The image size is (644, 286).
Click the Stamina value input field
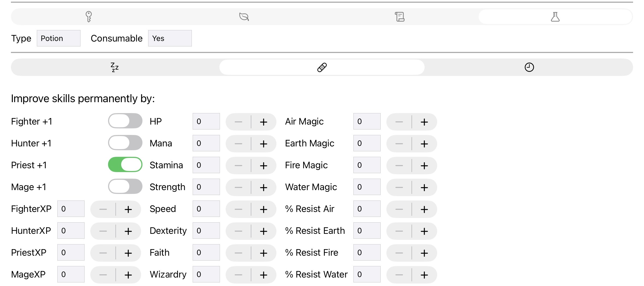tap(206, 165)
